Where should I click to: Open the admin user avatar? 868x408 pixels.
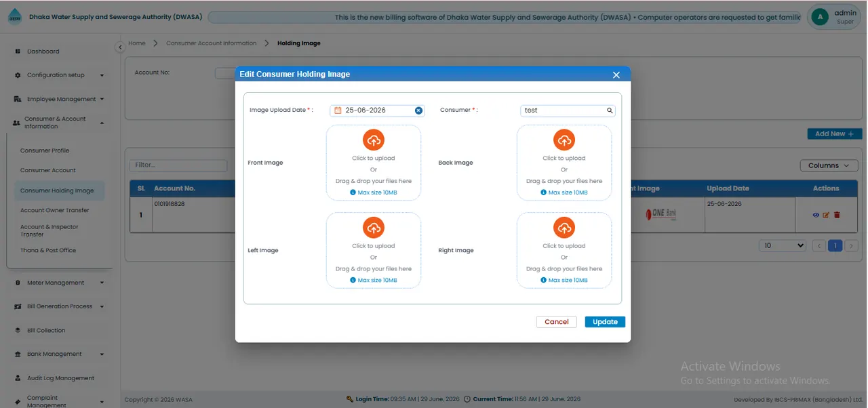pyautogui.click(x=820, y=17)
